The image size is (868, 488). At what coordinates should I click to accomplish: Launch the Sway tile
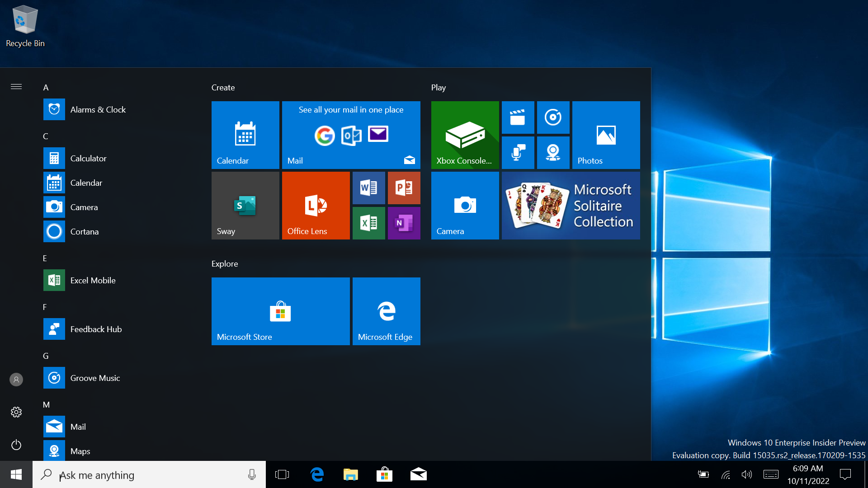pyautogui.click(x=245, y=205)
